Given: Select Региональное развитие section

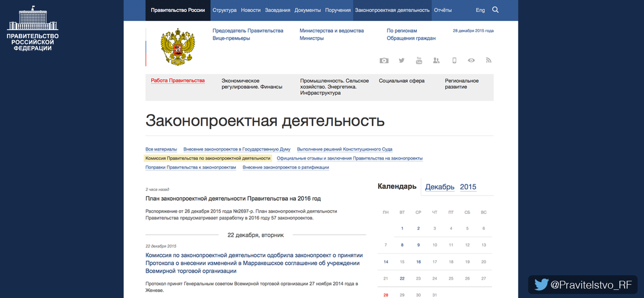Looking at the screenshot, I should [x=462, y=84].
